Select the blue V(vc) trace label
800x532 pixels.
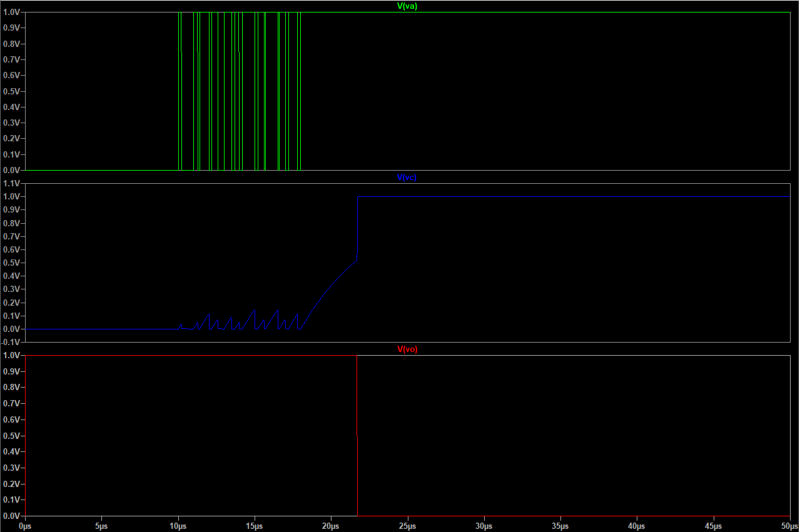[407, 177]
